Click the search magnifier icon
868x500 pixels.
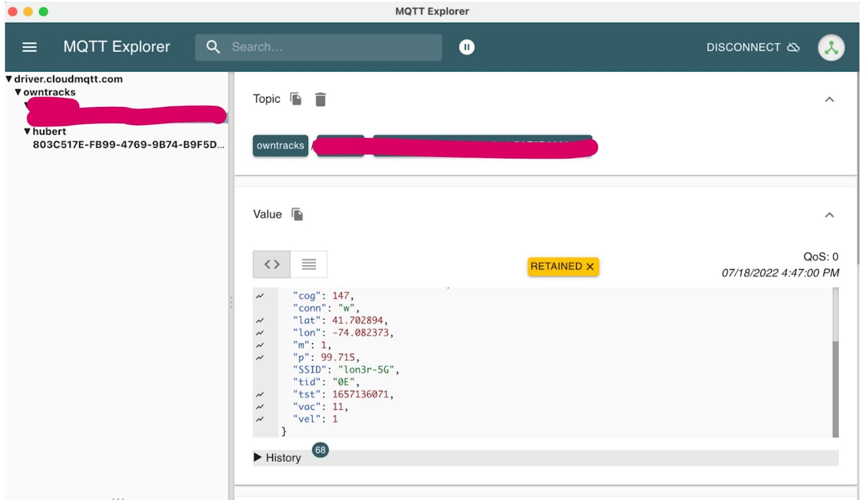[x=213, y=47]
